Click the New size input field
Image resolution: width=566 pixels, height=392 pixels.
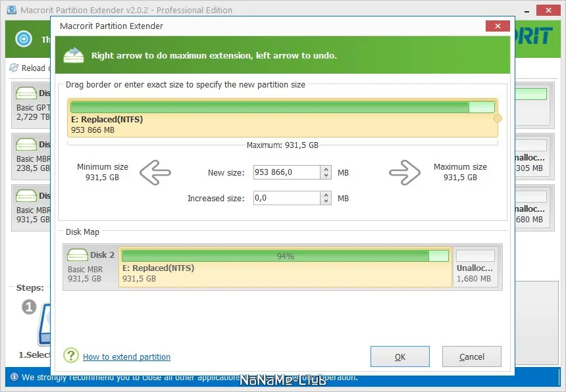(286, 172)
